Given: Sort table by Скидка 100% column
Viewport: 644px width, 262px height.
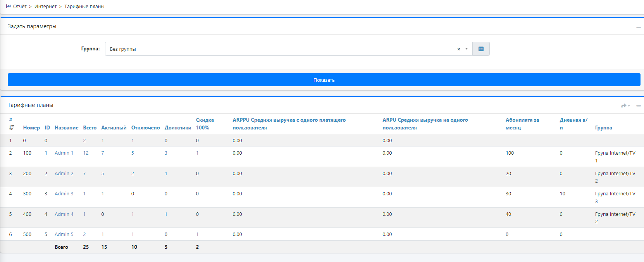Looking at the screenshot, I should point(205,124).
